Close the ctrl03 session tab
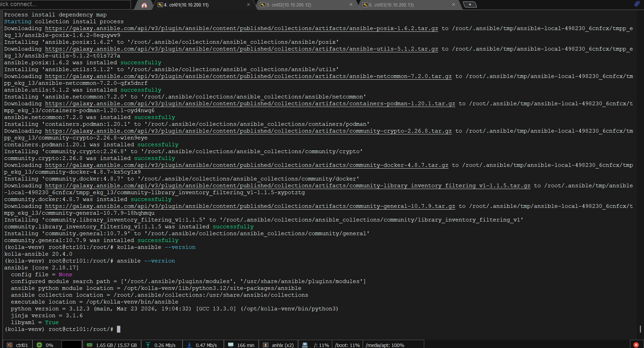The width and height of the screenshot is (644, 348). coord(454,5)
